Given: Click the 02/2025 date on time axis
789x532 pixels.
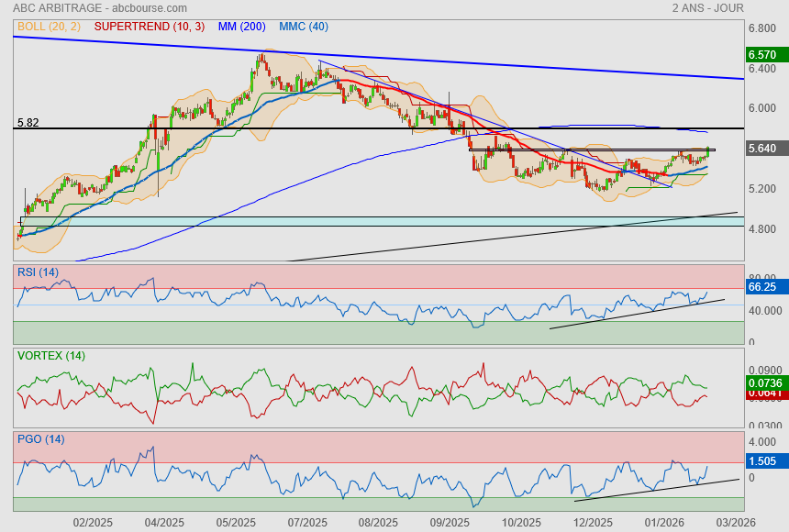Looking at the screenshot, I should point(92,522).
